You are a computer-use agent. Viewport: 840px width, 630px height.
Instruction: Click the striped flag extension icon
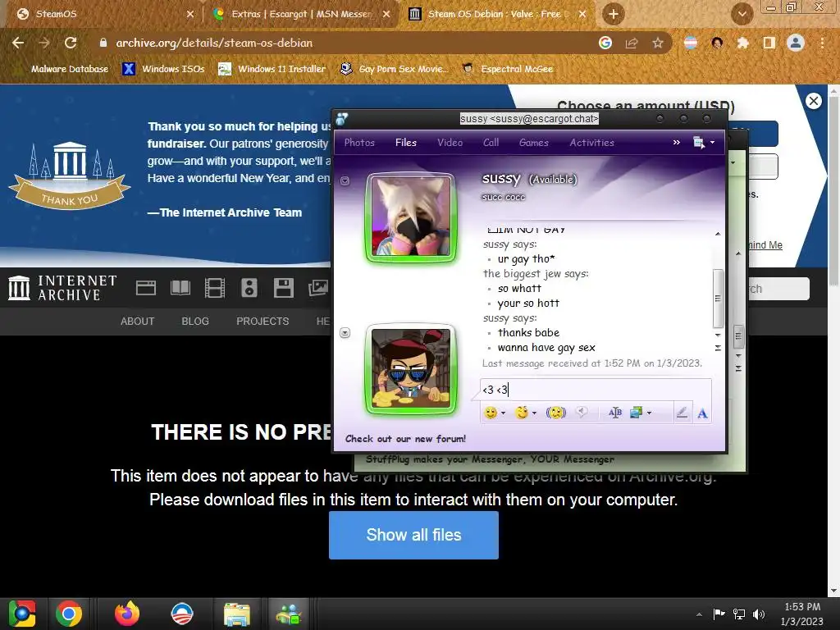click(691, 43)
